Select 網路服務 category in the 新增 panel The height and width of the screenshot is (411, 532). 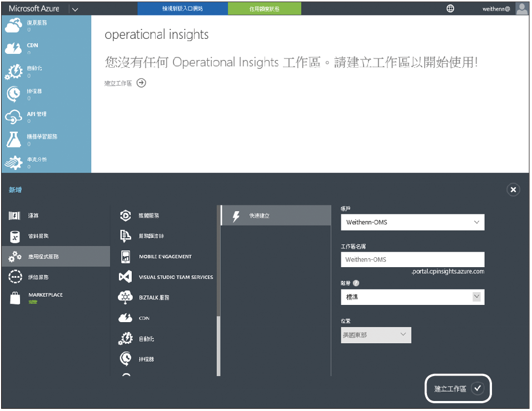[56, 277]
